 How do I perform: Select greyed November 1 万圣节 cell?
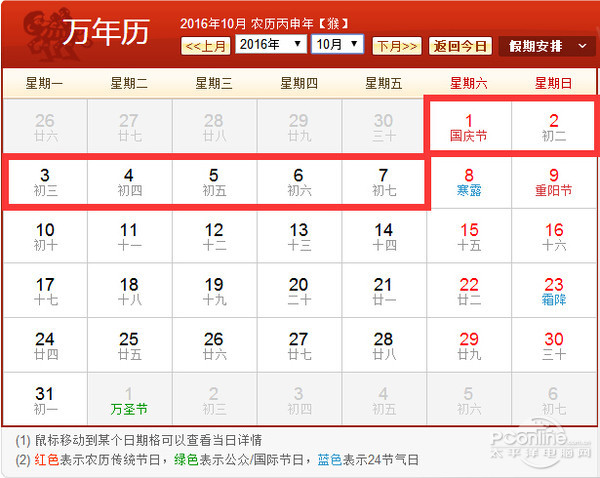click(x=130, y=400)
